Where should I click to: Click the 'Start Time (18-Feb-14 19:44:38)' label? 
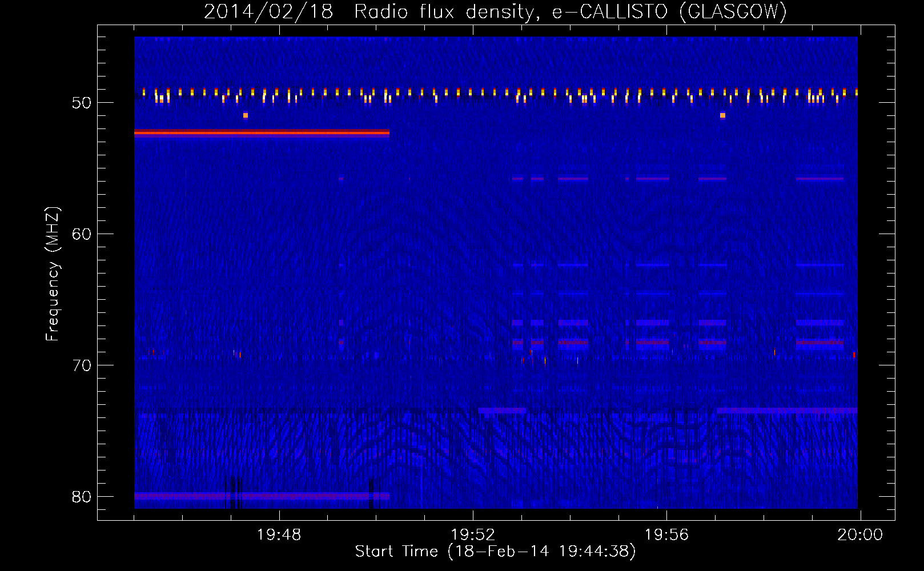[x=495, y=552]
